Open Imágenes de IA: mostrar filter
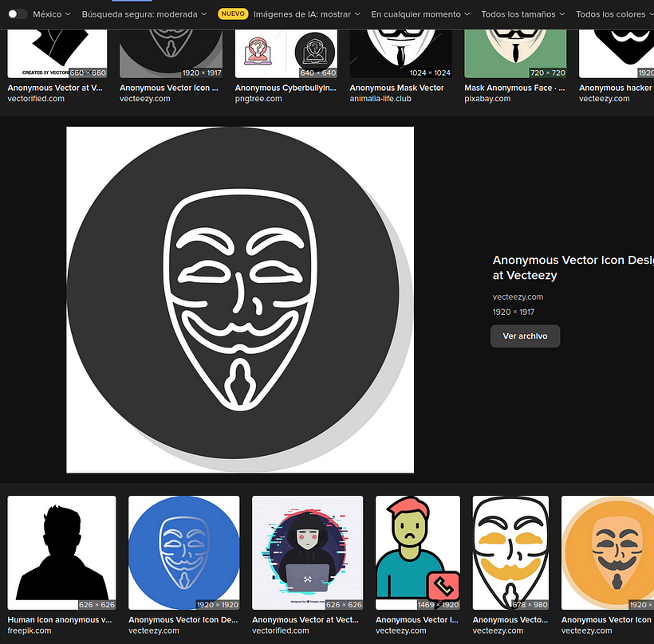Image resolution: width=654 pixels, height=644 pixels. coord(306,14)
